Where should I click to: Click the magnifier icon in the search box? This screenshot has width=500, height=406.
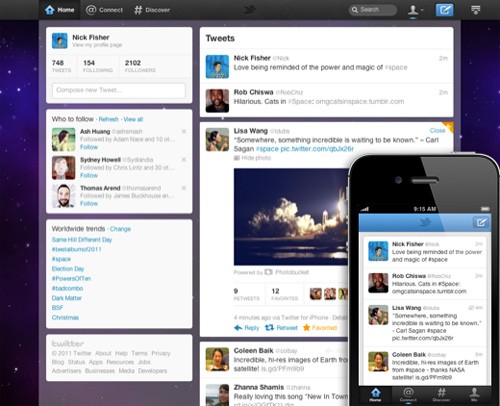355,10
